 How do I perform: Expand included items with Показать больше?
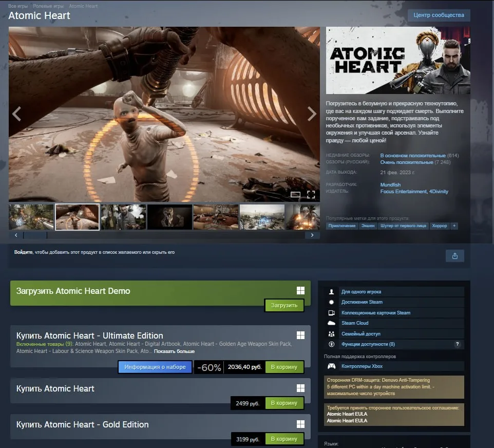tap(174, 351)
